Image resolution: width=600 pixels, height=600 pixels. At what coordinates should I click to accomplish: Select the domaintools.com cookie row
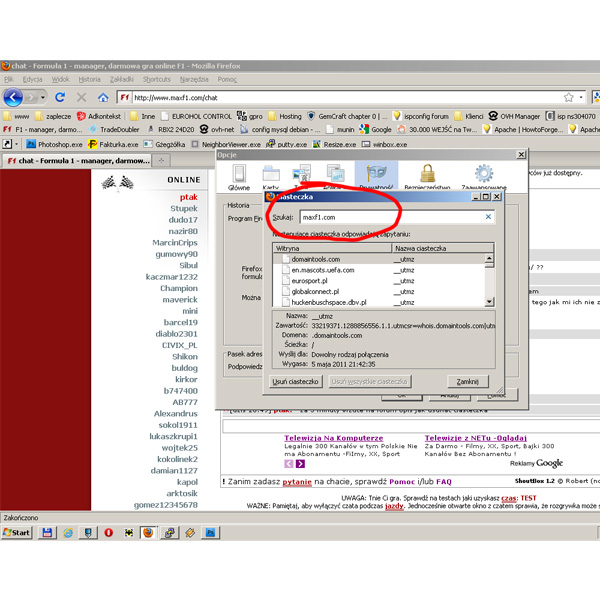click(x=379, y=259)
